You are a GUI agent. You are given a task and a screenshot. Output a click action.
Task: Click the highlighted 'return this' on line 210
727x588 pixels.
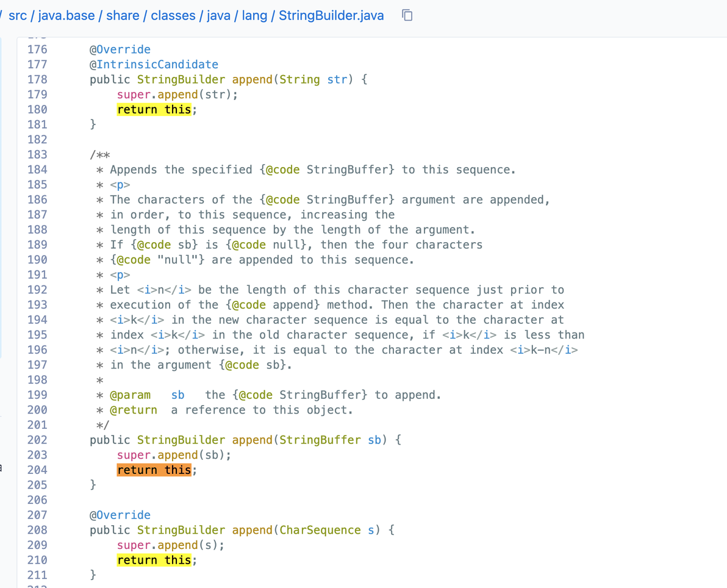click(154, 560)
